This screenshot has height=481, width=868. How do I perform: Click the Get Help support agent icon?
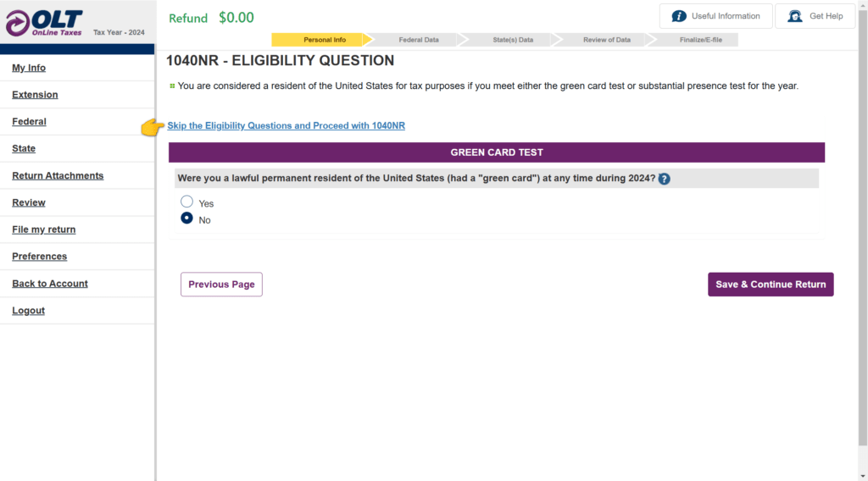[x=795, y=16]
